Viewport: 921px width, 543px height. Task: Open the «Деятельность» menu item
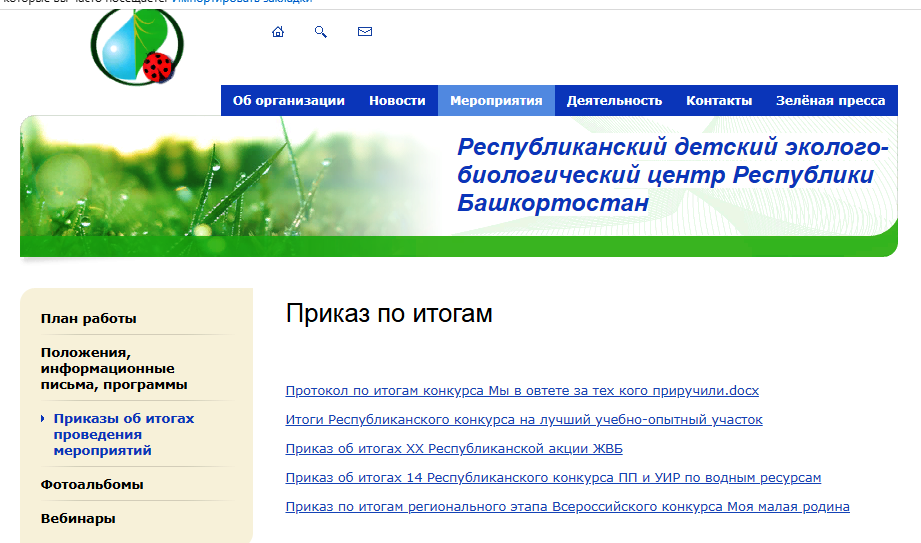coord(614,100)
